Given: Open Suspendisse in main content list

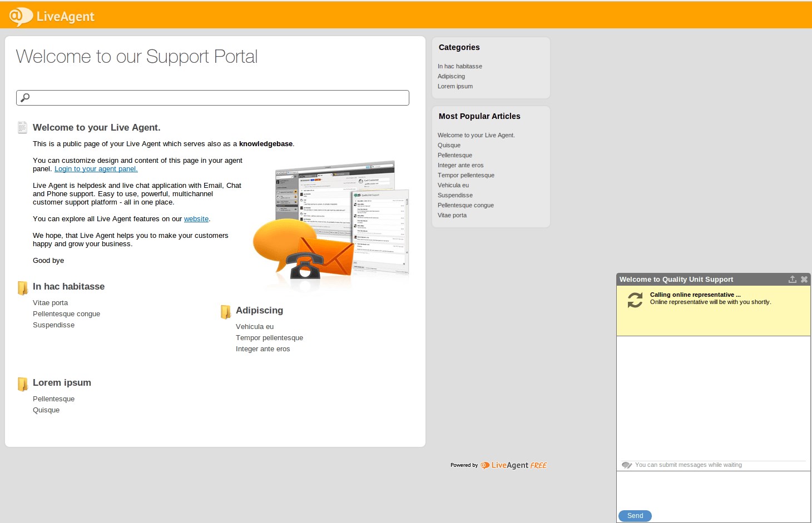Looking at the screenshot, I should (x=54, y=325).
